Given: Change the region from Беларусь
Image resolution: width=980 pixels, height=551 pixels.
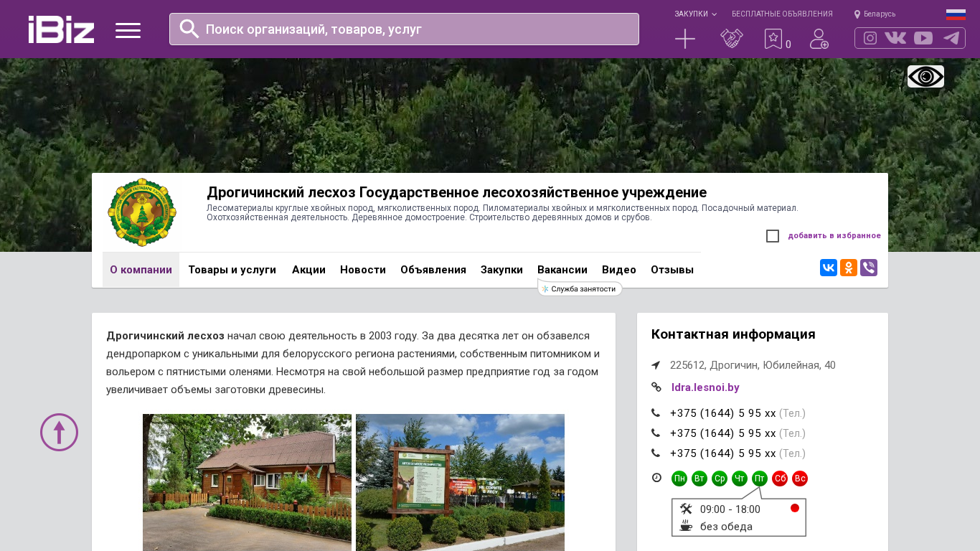Looking at the screenshot, I should (875, 14).
